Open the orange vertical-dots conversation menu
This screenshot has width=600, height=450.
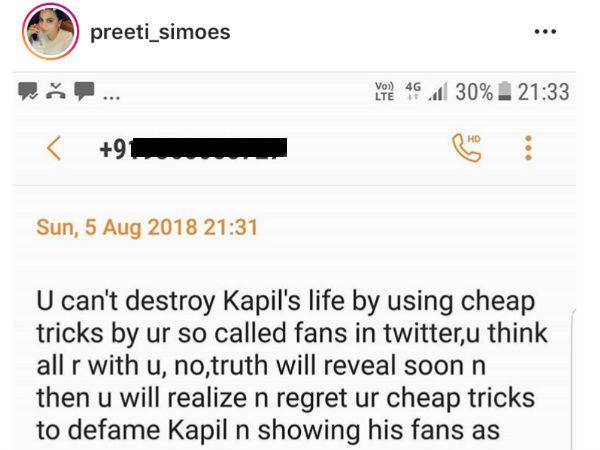tap(528, 149)
